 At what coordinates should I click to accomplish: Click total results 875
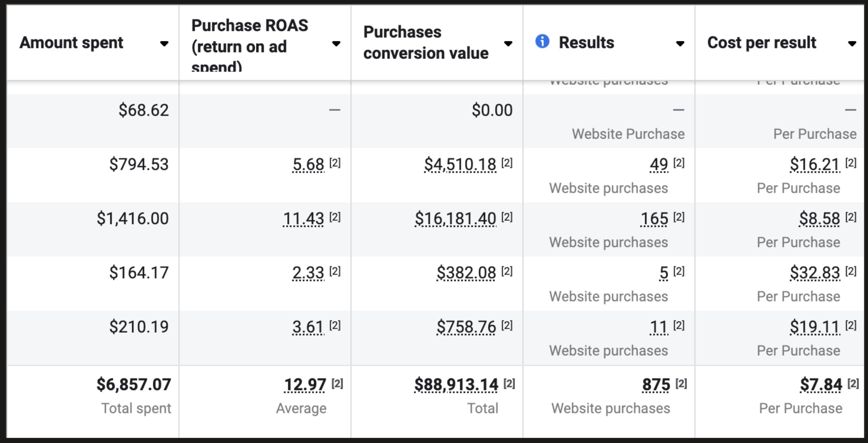pyautogui.click(x=656, y=384)
